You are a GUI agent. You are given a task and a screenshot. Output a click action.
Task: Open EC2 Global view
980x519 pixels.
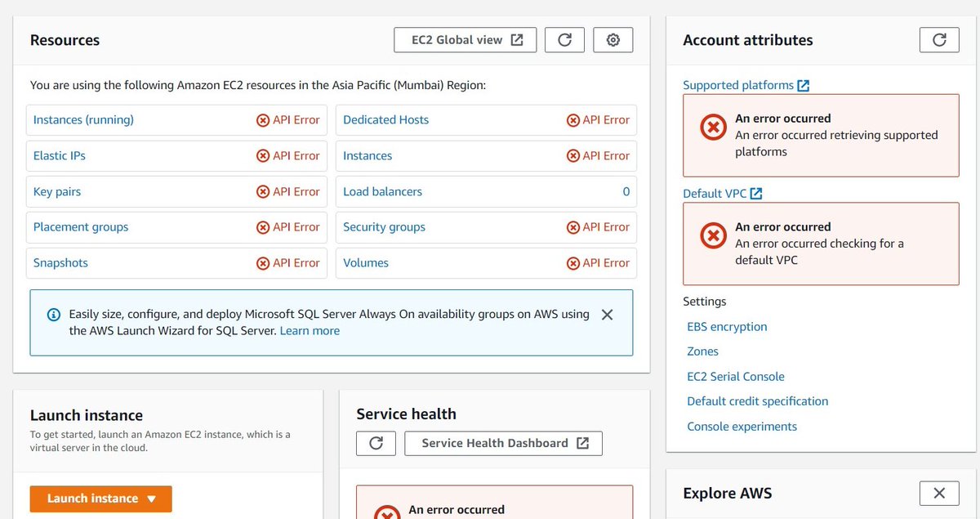pos(465,40)
